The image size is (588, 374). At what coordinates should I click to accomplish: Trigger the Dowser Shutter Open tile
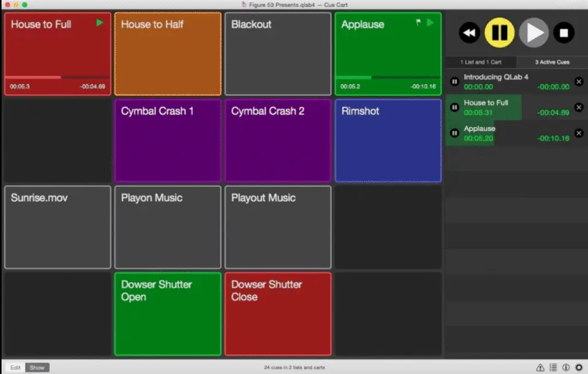tap(167, 314)
